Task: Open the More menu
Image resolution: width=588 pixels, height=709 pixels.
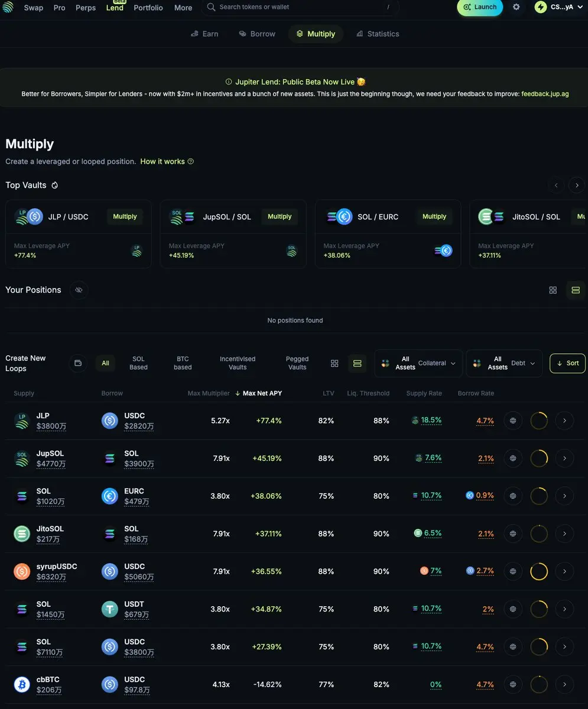Action: click(183, 8)
